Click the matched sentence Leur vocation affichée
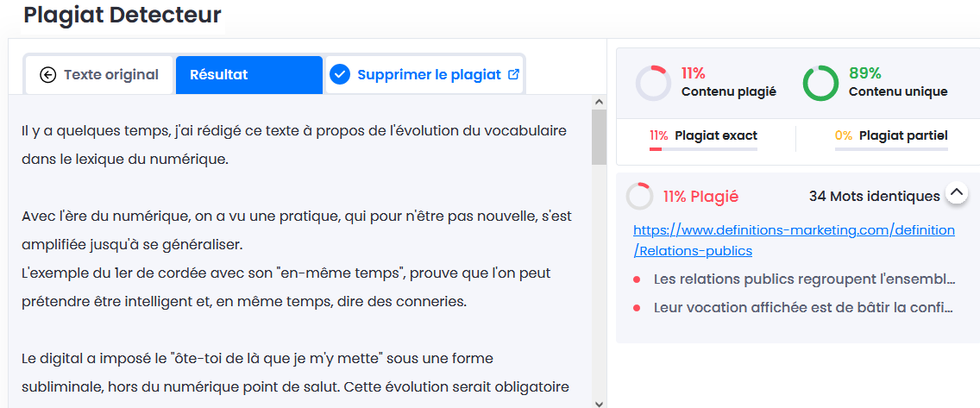The width and height of the screenshot is (980, 408). pos(804,307)
